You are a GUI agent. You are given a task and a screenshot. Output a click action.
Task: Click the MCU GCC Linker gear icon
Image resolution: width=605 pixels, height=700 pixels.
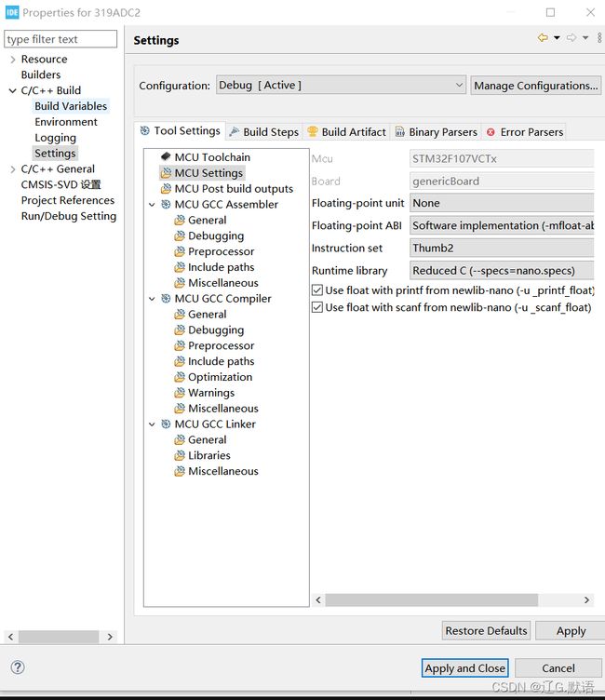point(166,424)
